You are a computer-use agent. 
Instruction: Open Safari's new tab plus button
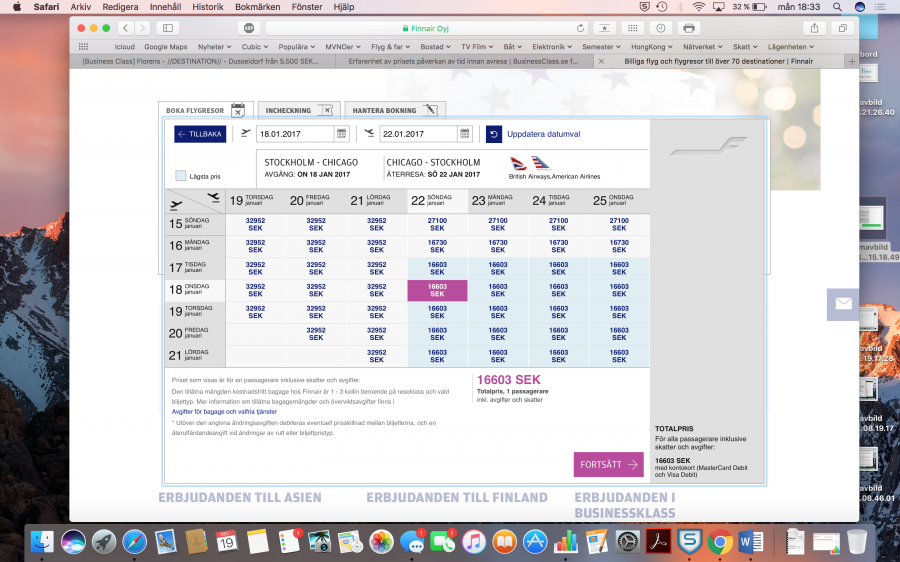(852, 61)
